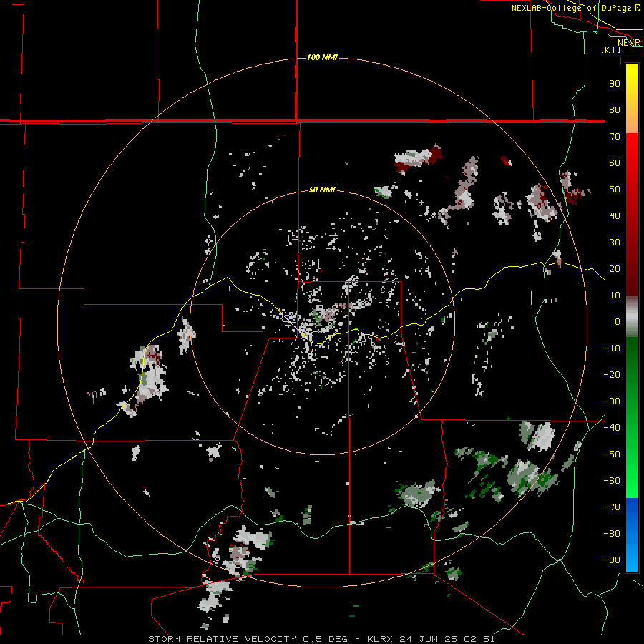Click the positive 70 scale value
The width and height of the screenshot is (644, 644).
615,137
